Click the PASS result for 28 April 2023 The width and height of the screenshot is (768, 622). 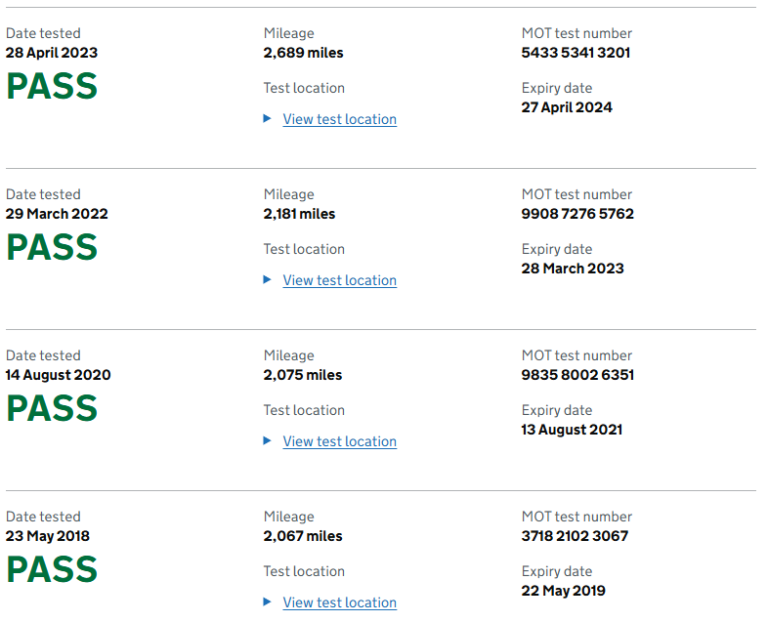(52, 86)
